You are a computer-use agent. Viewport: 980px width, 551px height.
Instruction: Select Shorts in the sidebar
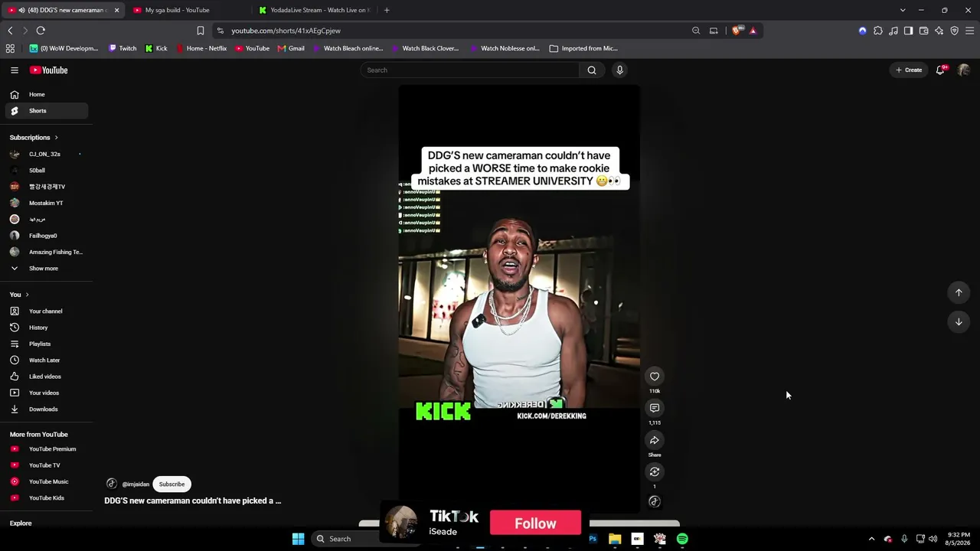tap(47, 111)
